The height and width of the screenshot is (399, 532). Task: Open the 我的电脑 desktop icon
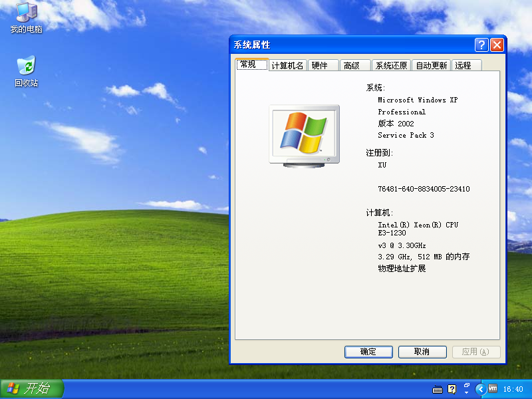coord(27,18)
